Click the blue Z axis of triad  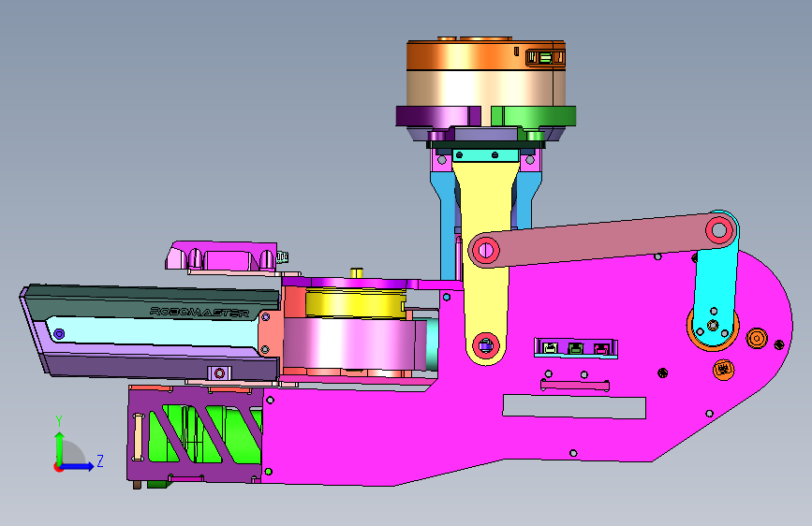point(78,466)
